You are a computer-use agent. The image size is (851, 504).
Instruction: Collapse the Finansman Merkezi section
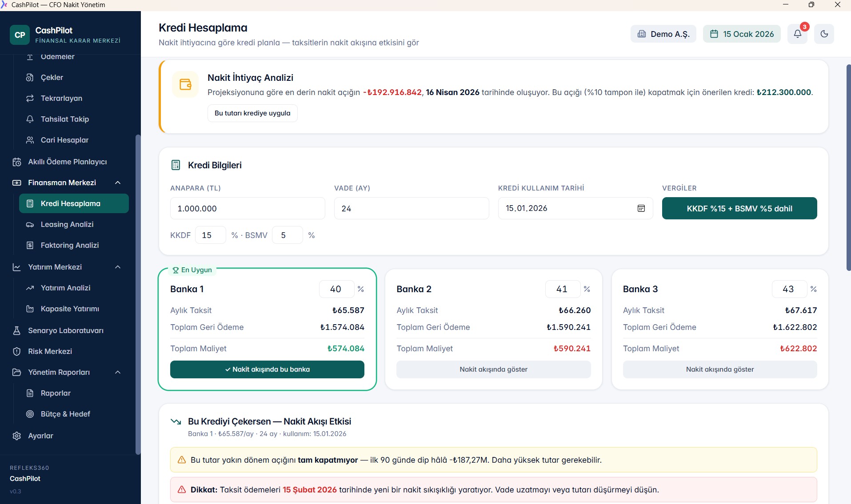tap(118, 183)
